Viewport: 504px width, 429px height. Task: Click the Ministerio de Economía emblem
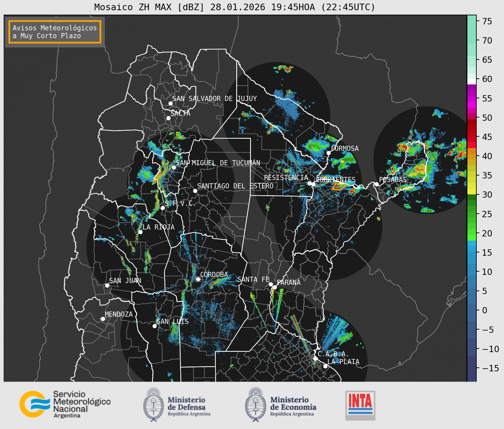(256, 404)
